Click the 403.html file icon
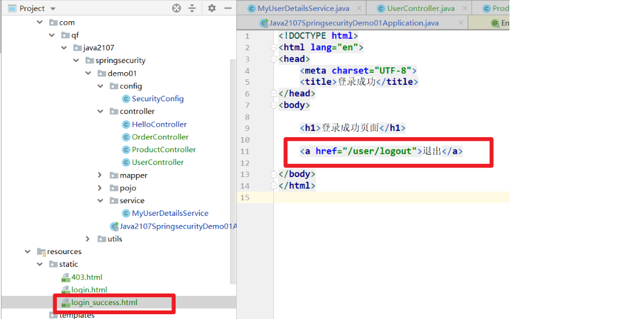 (65, 278)
